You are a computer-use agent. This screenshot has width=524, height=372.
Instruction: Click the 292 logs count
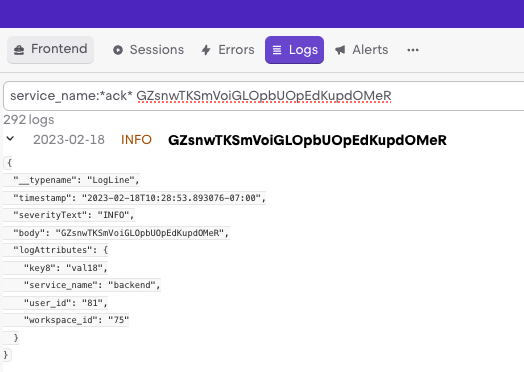29,120
